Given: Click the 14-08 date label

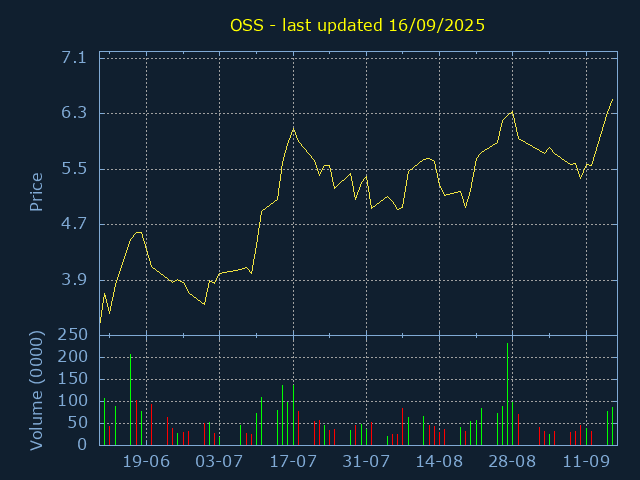Looking at the screenshot, I should 439,462.
